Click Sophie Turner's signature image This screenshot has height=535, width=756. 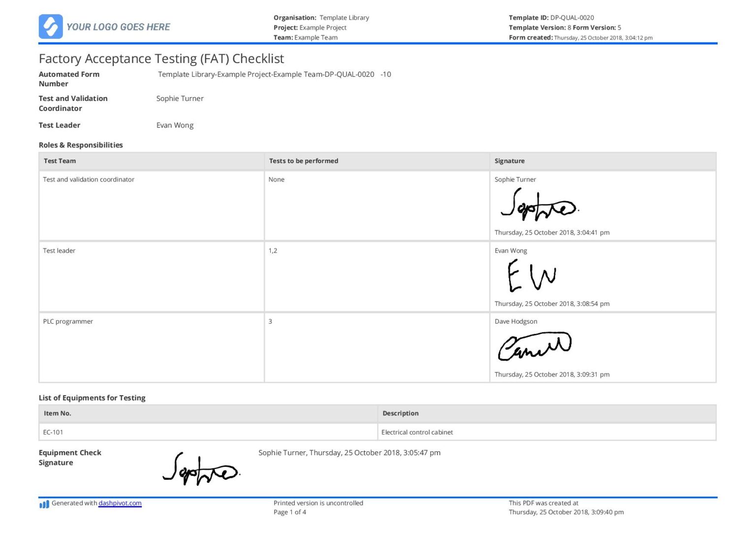539,206
